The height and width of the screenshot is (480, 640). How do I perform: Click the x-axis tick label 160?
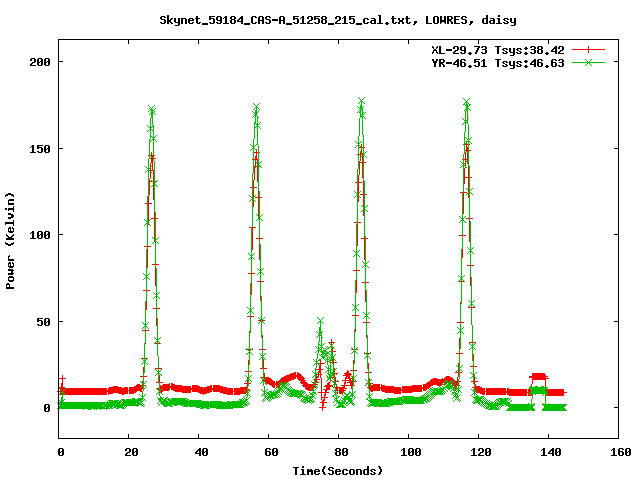(621, 452)
